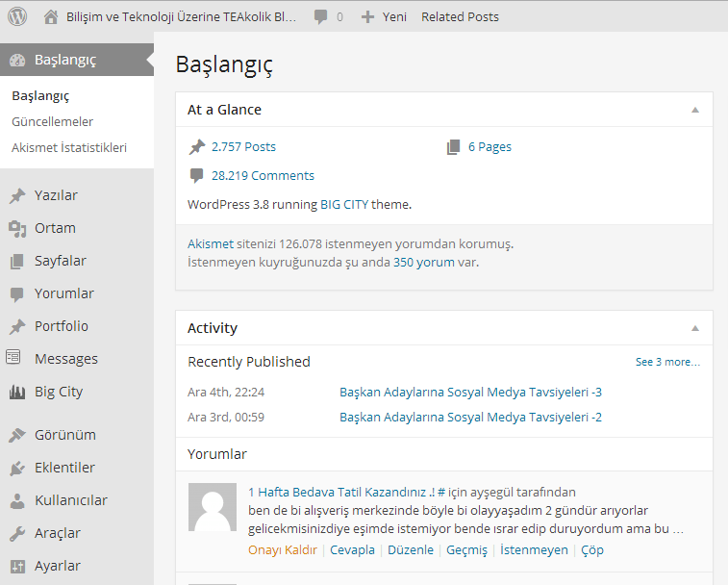Screen dimensions: 728x585
Task: Open the 350 yorum spam queue link
Action: [424, 263]
